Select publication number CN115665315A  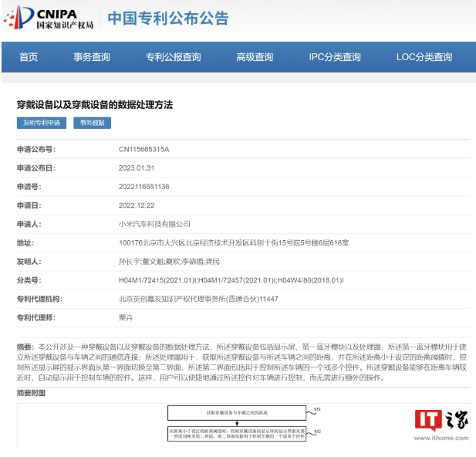(143, 149)
